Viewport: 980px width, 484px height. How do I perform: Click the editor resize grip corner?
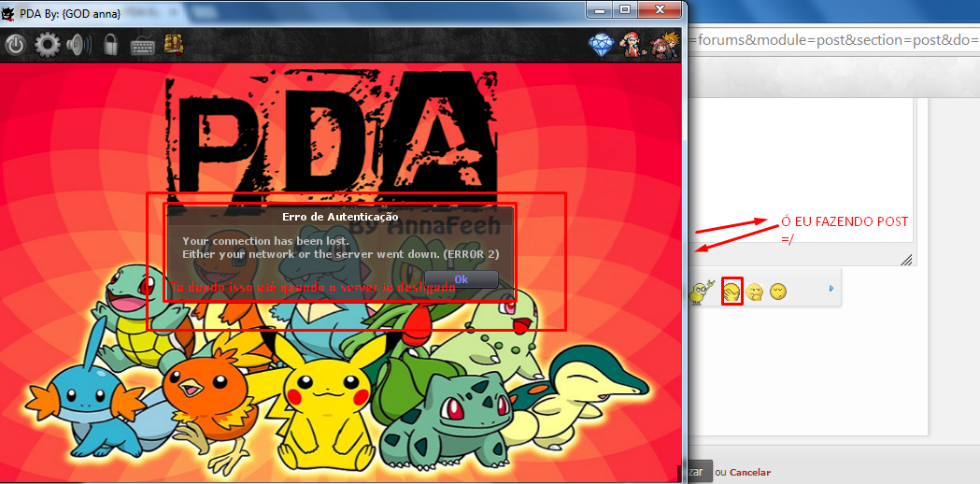tap(907, 260)
